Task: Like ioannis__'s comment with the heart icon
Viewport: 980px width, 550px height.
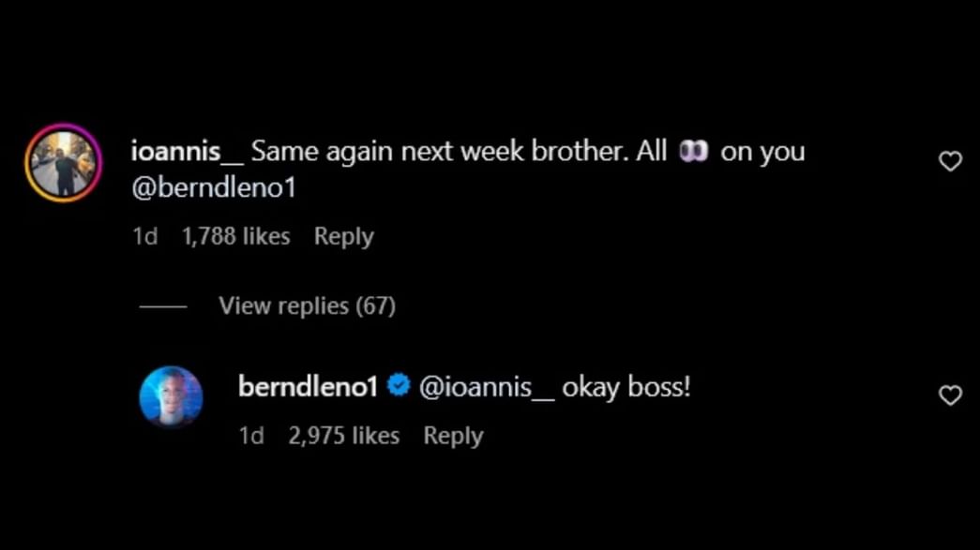Action: (x=950, y=160)
